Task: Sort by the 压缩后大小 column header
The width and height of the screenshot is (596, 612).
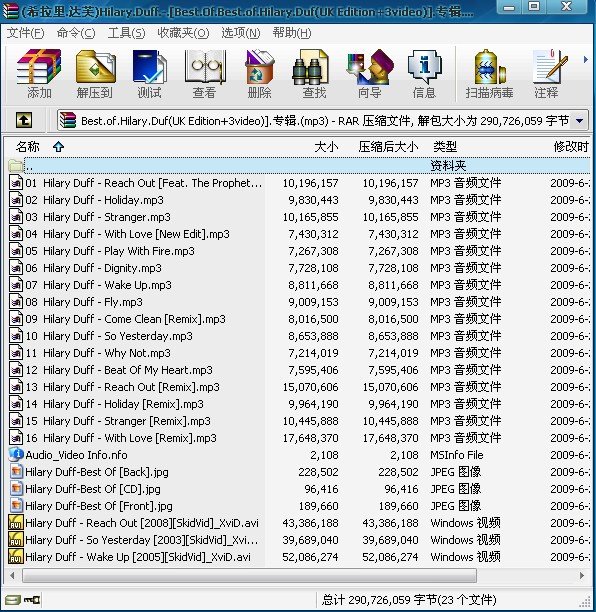Action: [x=388, y=147]
